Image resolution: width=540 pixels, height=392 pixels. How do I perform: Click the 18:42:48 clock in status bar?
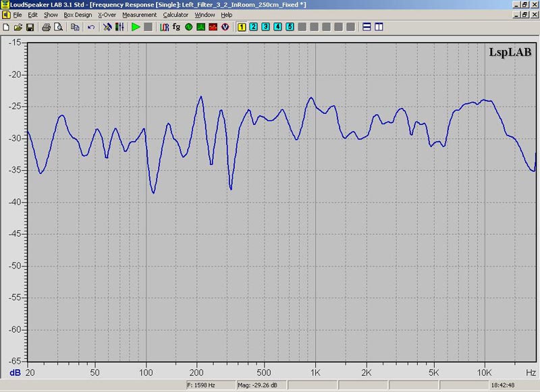coord(503,385)
